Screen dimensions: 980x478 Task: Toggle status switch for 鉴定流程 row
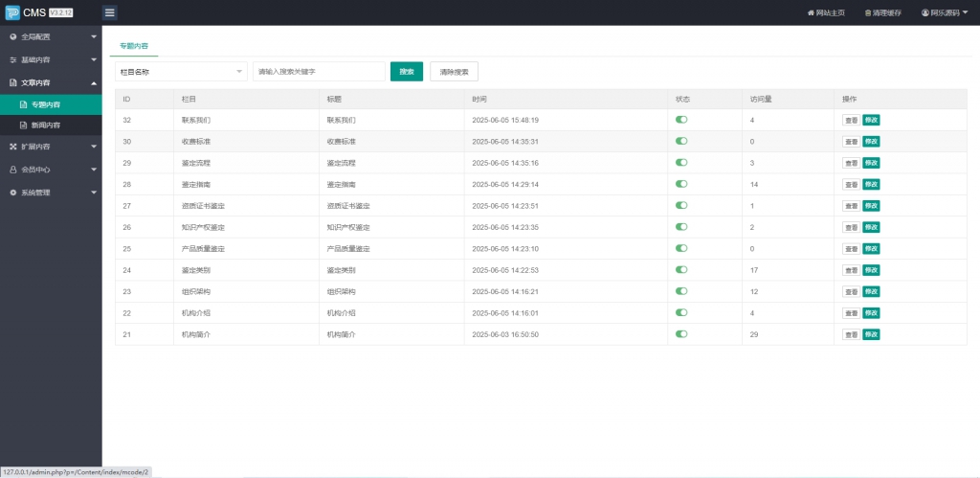click(681, 162)
